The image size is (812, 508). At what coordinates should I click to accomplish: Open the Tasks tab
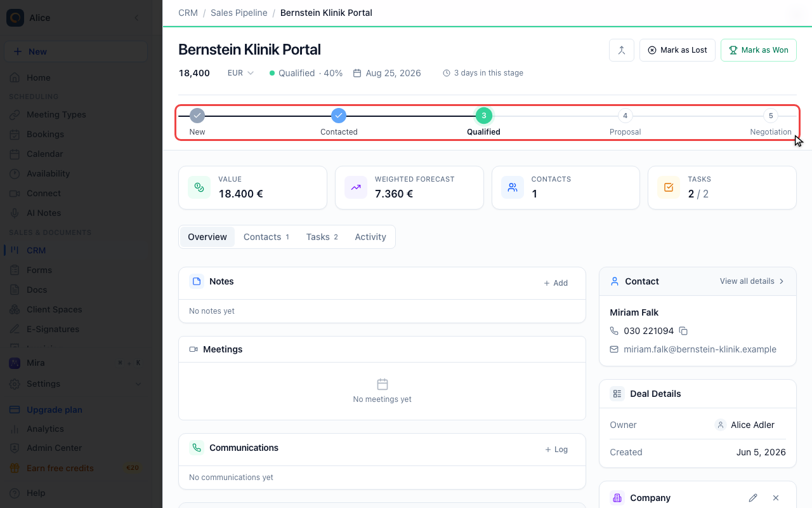click(322, 237)
